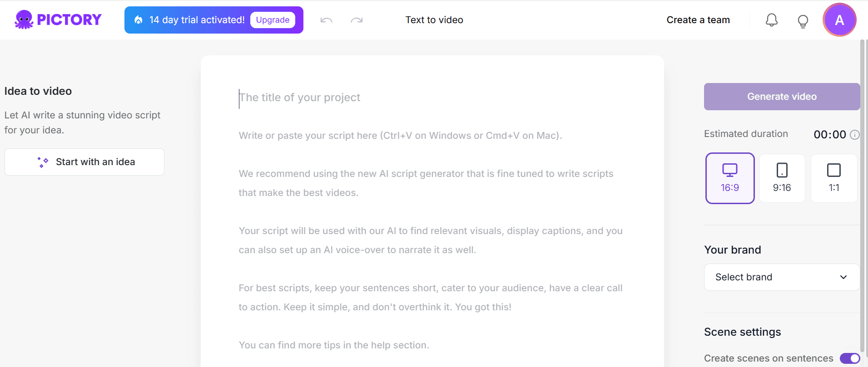Open the Select brand dropdown
The width and height of the screenshot is (868, 367).
click(x=772, y=277)
